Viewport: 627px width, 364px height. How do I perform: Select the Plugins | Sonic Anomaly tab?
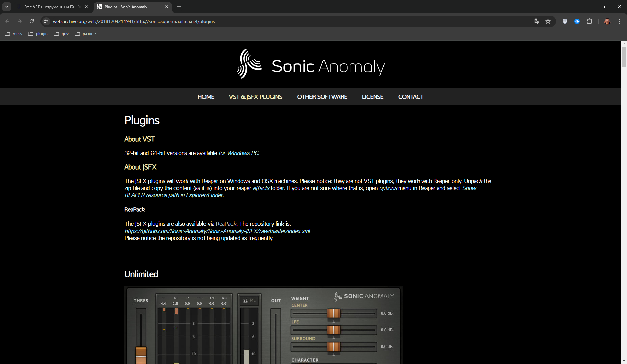tap(132, 7)
